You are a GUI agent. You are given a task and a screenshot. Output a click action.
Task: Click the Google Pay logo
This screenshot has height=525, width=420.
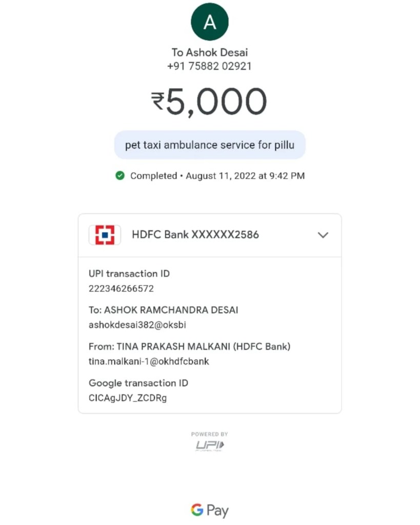[x=210, y=510]
